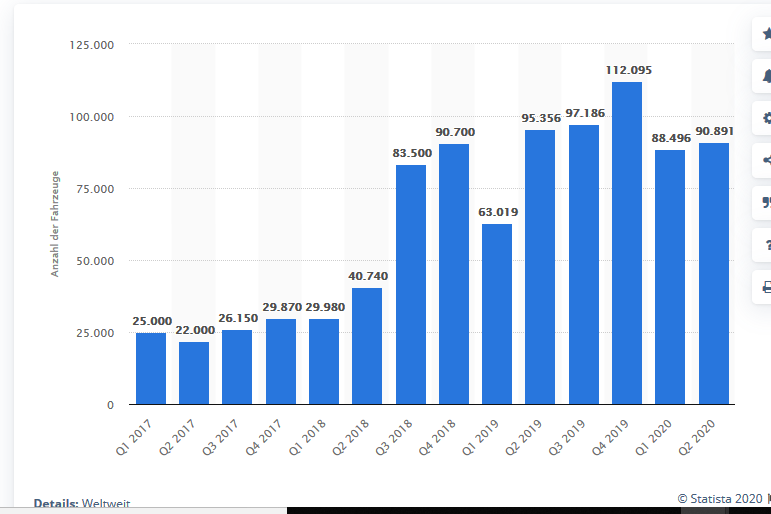Click the print icon
771x514 pixels.
click(x=766, y=287)
